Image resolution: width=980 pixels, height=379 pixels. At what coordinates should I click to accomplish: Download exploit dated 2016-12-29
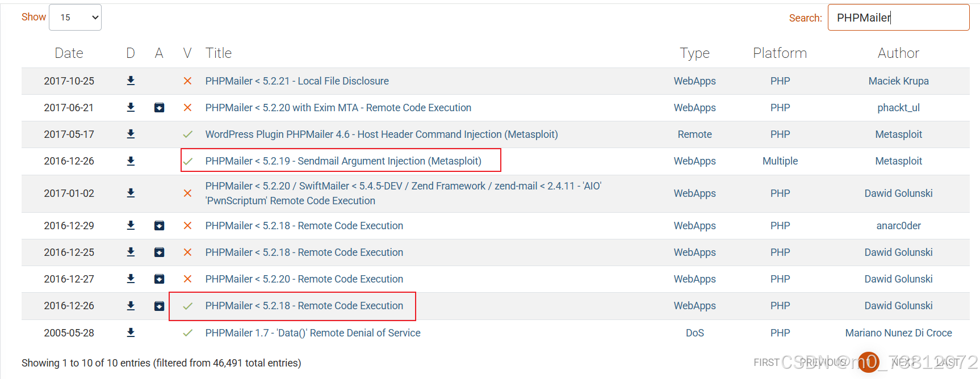(131, 225)
